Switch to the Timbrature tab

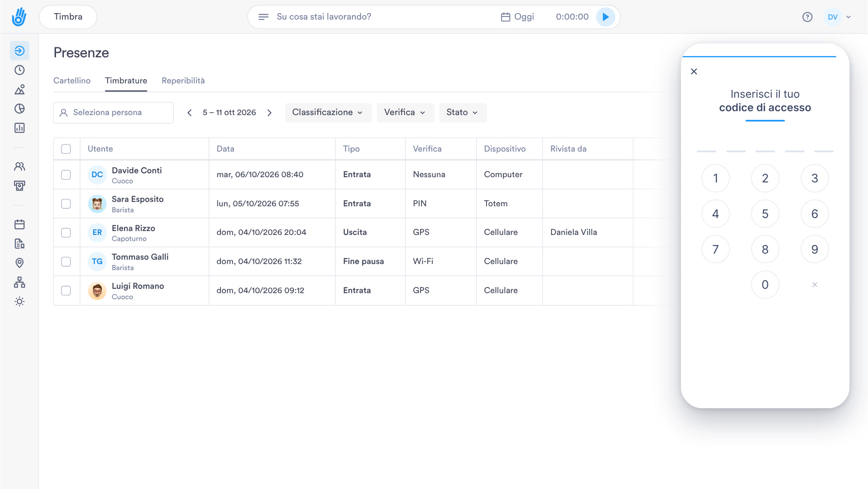(x=126, y=81)
